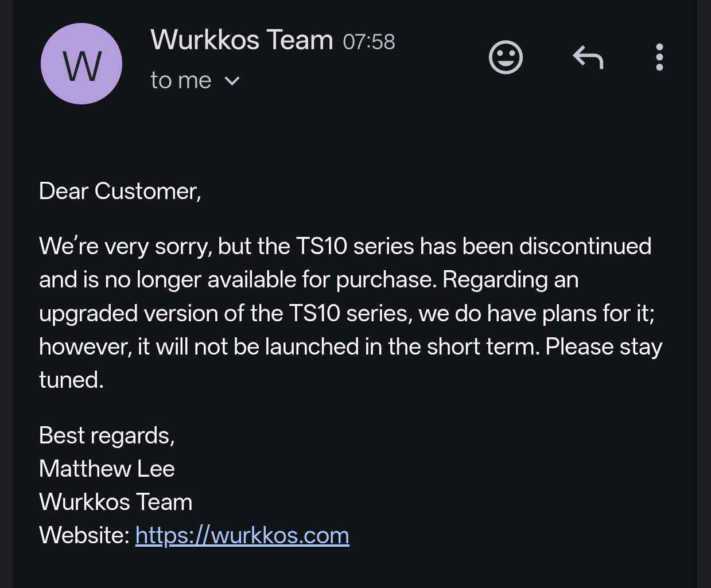Click the "Best regards," closing line
The width and height of the screenshot is (711, 588).
tap(107, 435)
